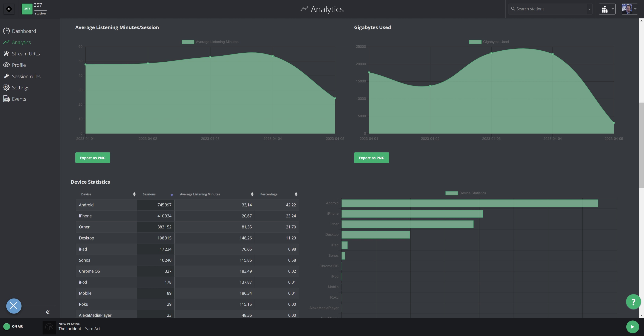
Task: Sort table by Sessions column header
Action: [x=149, y=194]
